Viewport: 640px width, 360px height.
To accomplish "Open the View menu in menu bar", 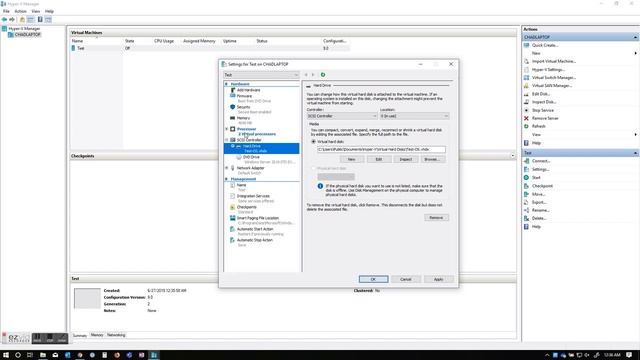I will coord(36,11).
